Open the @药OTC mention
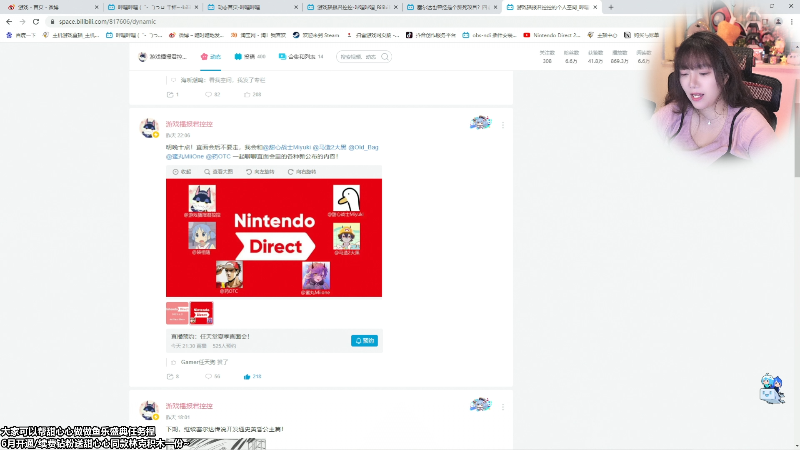Image resolution: width=800 pixels, height=450 pixels. (218, 156)
